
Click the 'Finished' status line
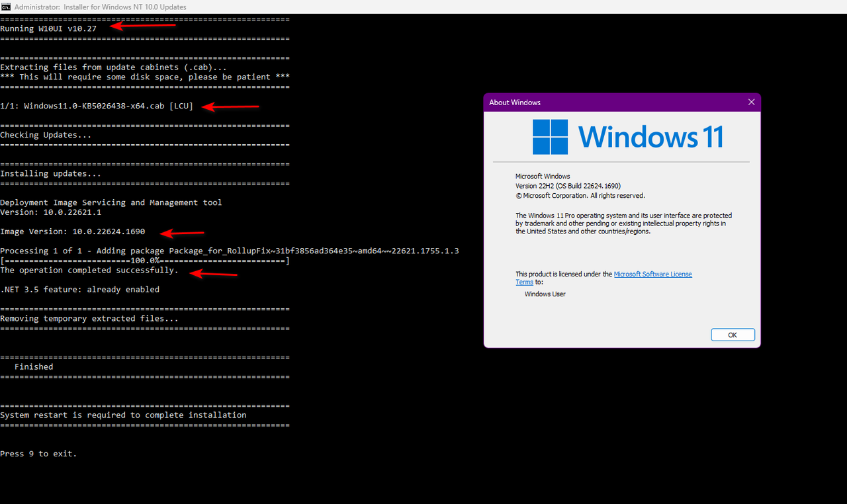coord(34,366)
